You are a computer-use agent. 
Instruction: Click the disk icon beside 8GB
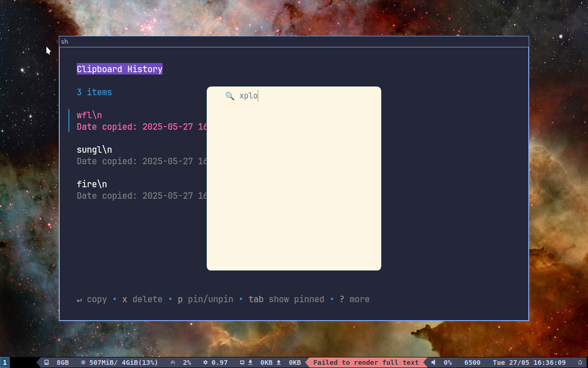coord(46,362)
